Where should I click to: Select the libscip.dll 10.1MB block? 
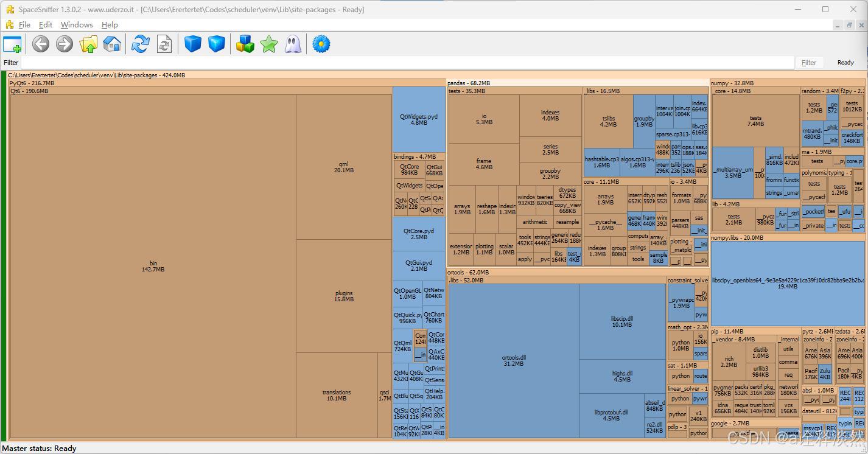pyautogui.click(x=622, y=321)
